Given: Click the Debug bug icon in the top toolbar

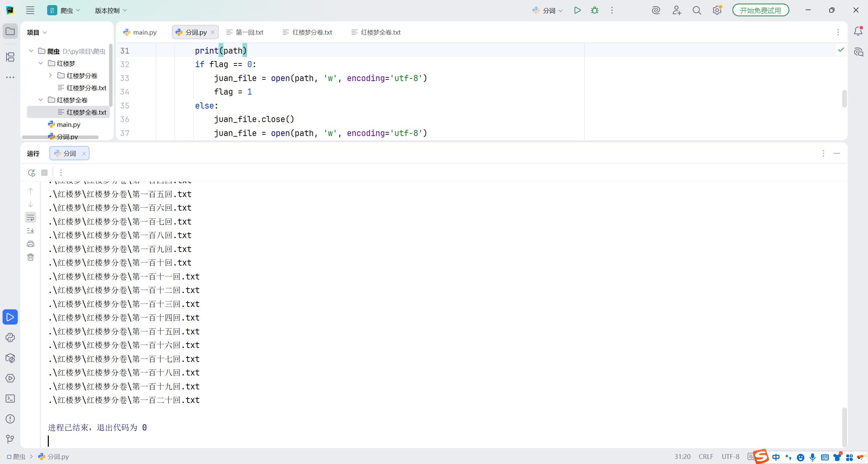Looking at the screenshot, I should coord(595,11).
